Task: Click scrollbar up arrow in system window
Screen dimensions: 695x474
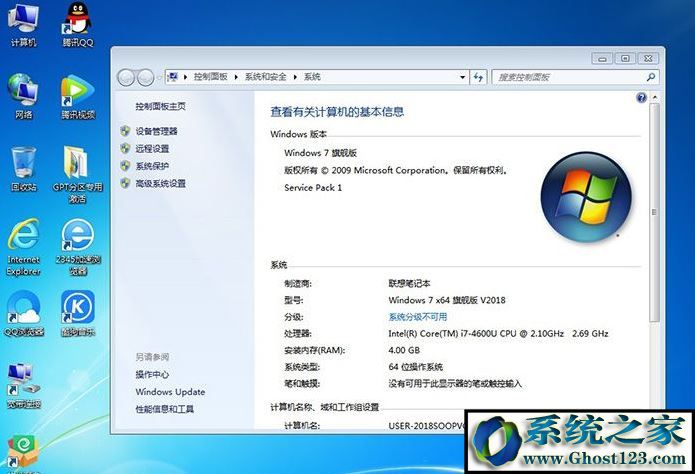Action: point(655,98)
